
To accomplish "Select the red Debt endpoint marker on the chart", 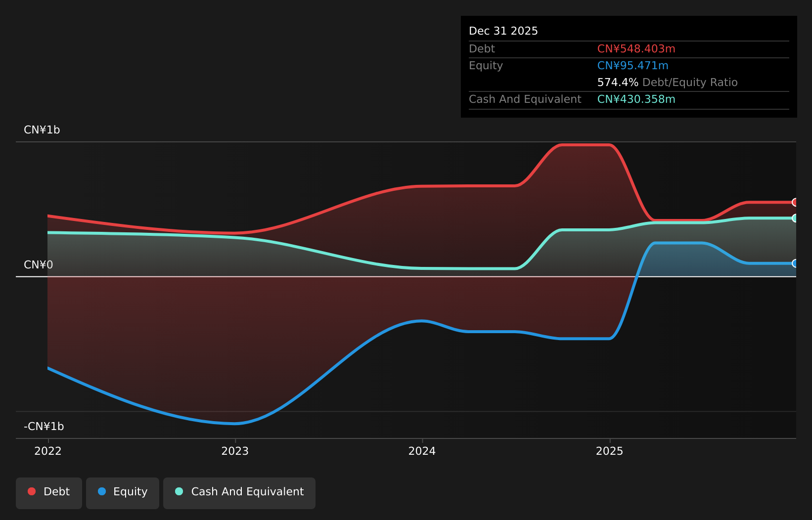I will pyautogui.click(x=795, y=202).
